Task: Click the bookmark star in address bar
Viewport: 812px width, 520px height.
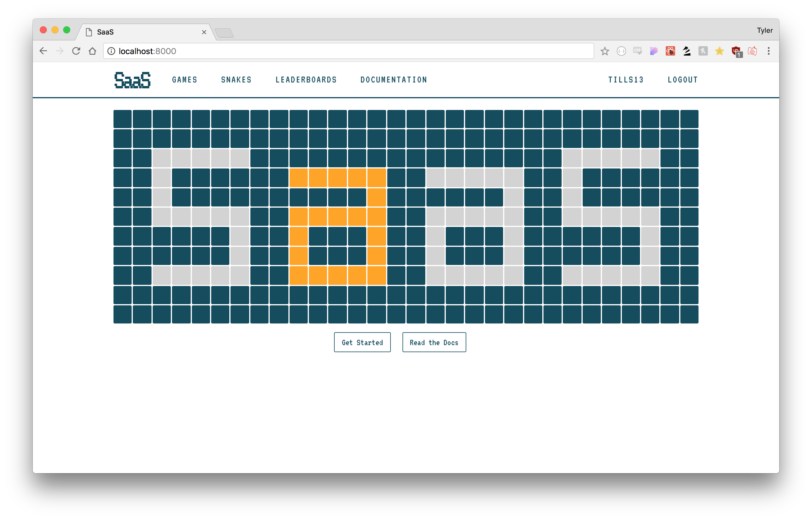Action: [x=605, y=51]
